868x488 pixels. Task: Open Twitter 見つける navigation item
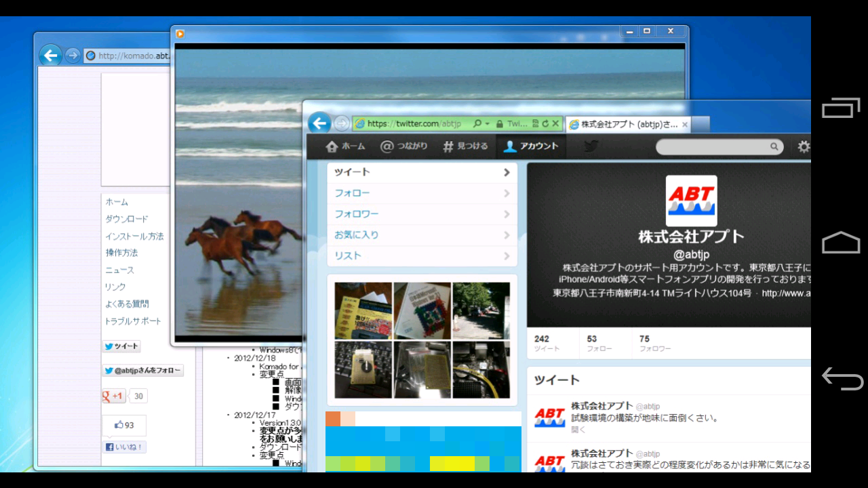click(x=465, y=146)
